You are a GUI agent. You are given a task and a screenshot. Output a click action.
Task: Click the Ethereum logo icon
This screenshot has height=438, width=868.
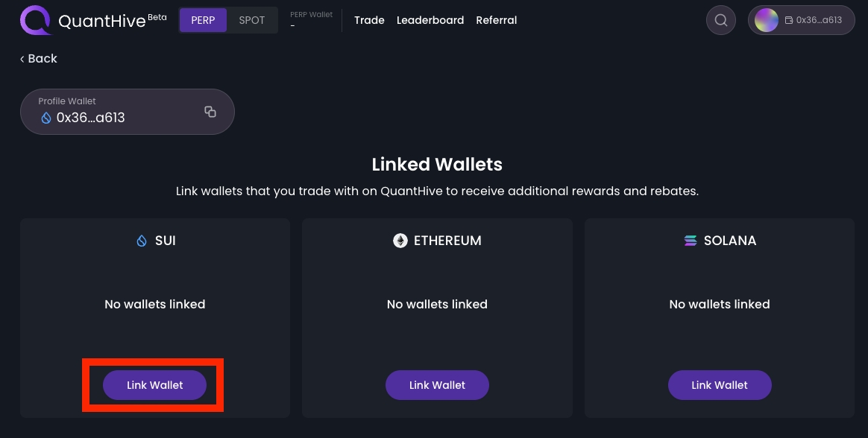click(x=400, y=241)
